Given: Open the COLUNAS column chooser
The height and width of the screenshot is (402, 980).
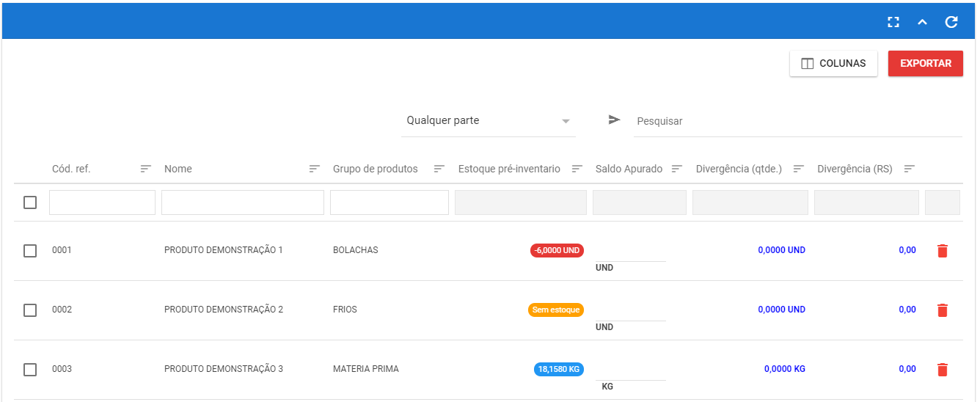Looking at the screenshot, I should (833, 63).
